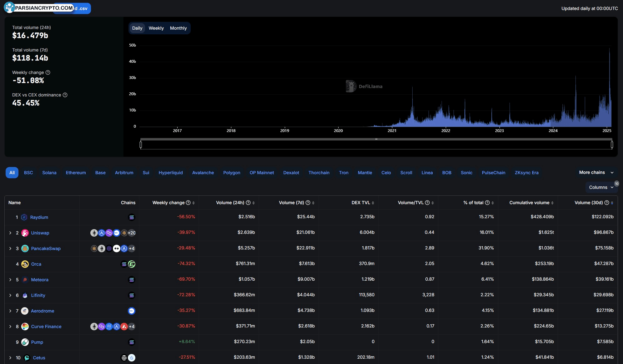Expand the PancakeSwap row
The width and height of the screenshot is (623, 364).
[x=10, y=248]
